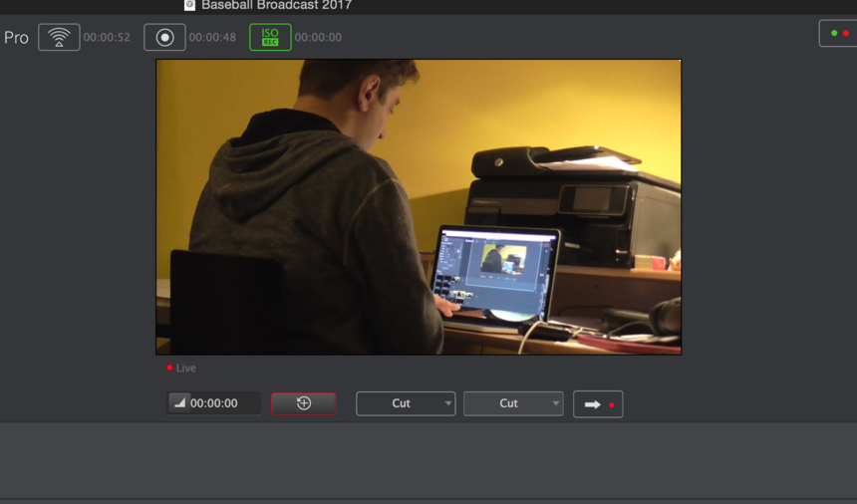857x504 pixels.
Task: Click the green and red status indicator button
Action: 838,33
